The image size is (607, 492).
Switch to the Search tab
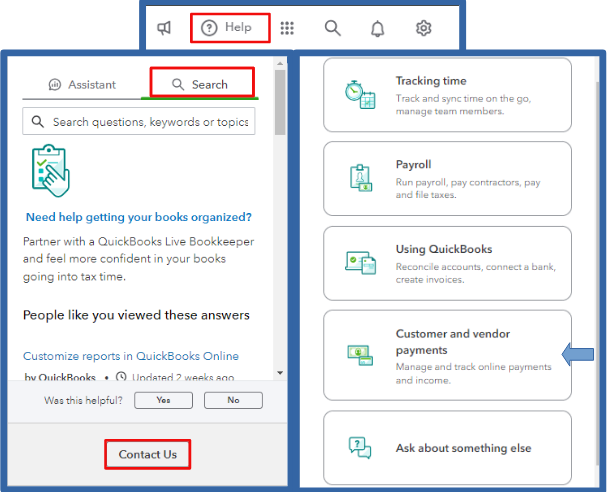coord(202,82)
